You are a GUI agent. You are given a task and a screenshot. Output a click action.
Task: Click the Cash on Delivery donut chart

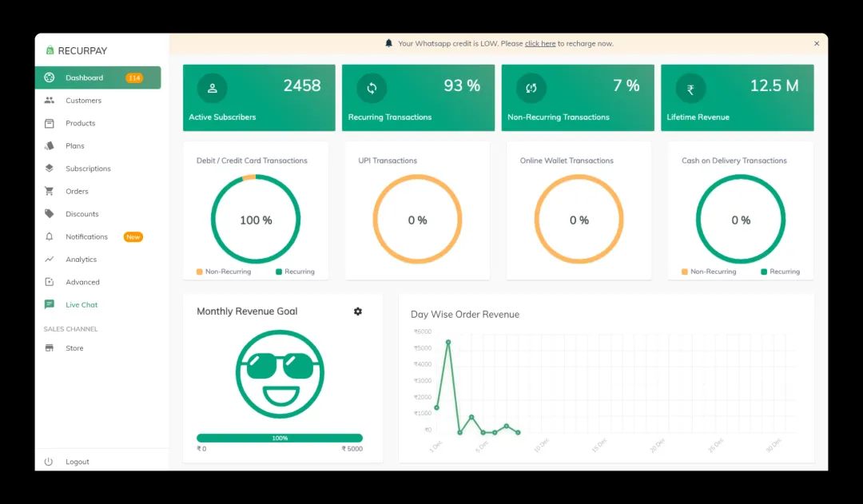coord(741,219)
